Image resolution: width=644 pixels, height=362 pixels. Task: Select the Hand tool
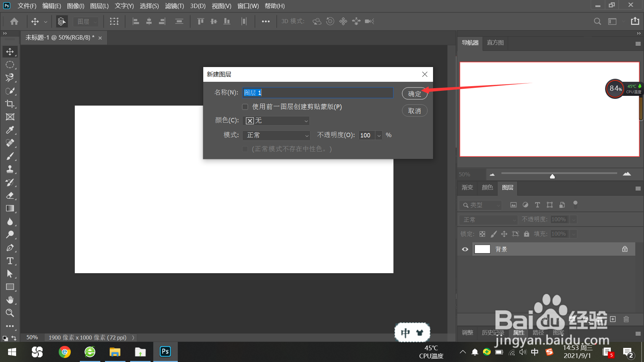10,300
